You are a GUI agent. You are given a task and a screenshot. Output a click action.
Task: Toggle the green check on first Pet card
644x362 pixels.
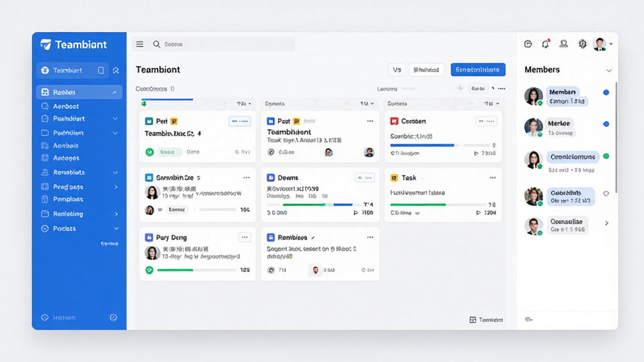click(150, 152)
